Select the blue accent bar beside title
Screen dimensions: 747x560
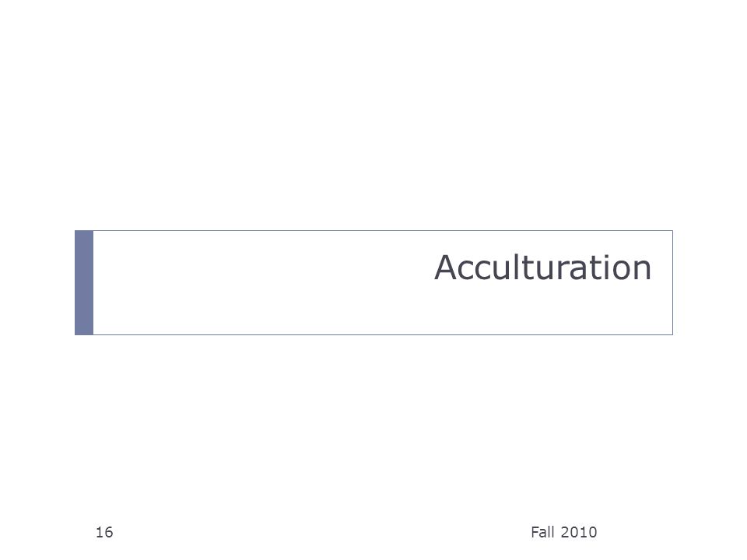tap(84, 283)
